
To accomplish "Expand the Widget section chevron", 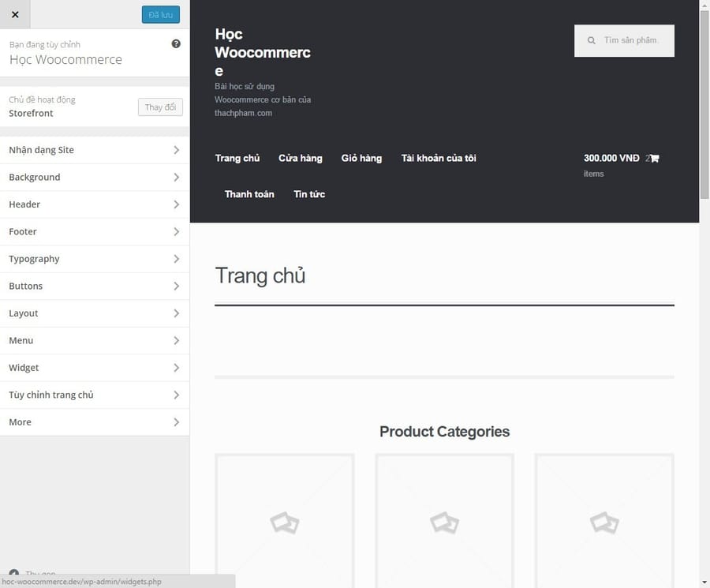I will (x=177, y=367).
